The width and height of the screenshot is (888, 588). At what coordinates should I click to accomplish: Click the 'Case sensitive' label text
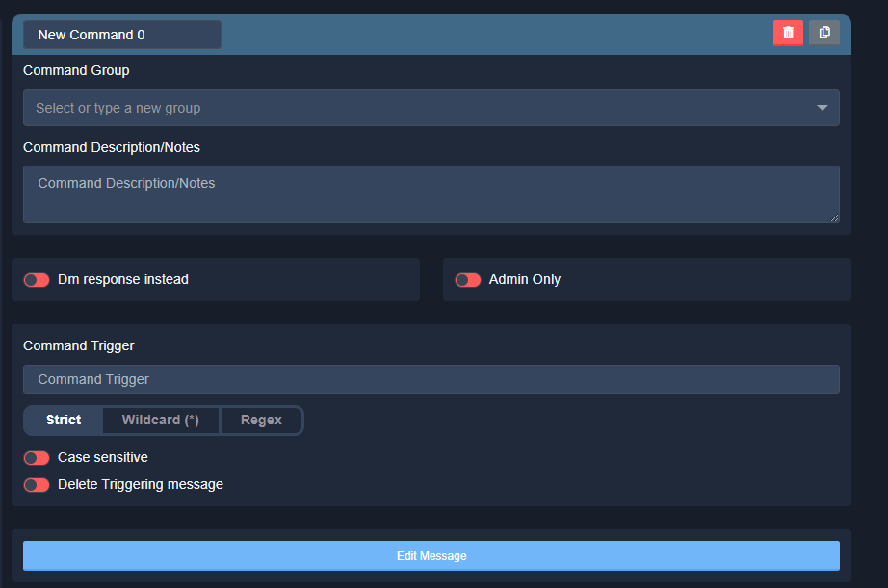[103, 458]
